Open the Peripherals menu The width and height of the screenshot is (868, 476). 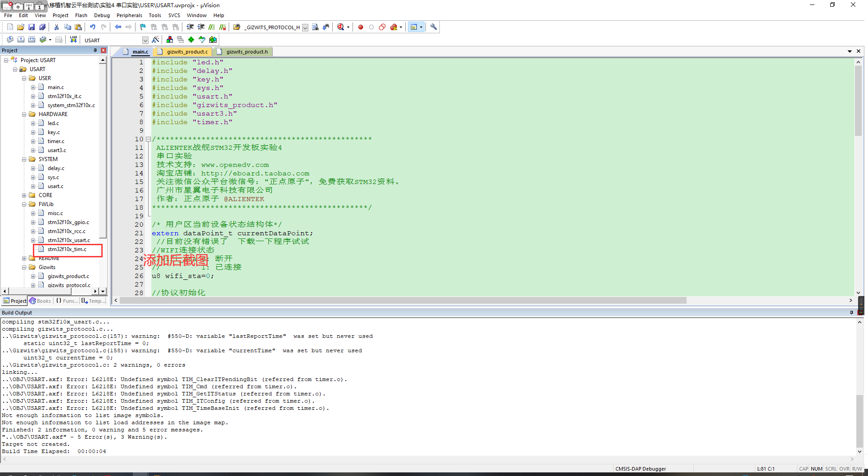click(x=129, y=15)
